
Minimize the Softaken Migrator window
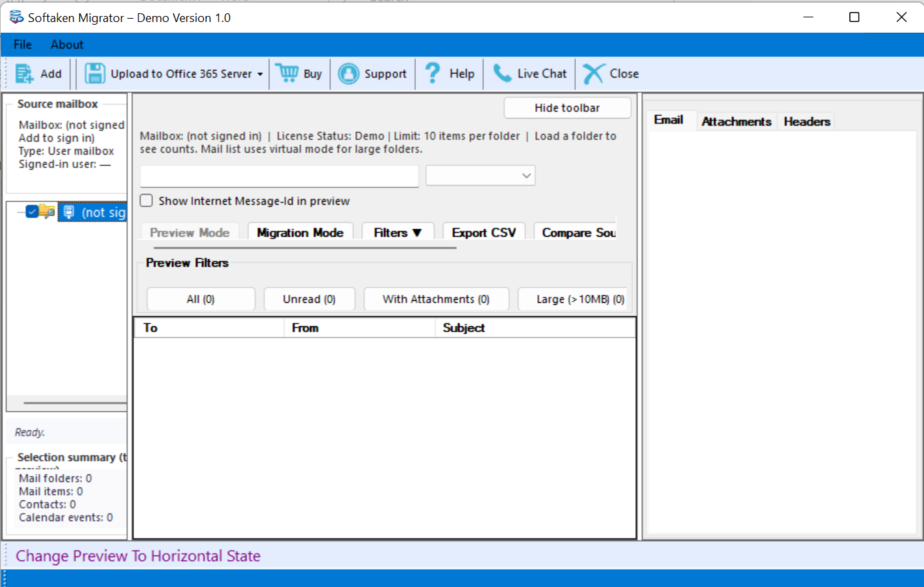coord(809,17)
